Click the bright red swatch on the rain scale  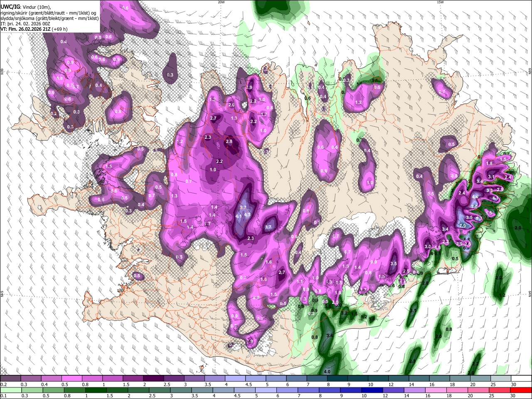(521, 390)
